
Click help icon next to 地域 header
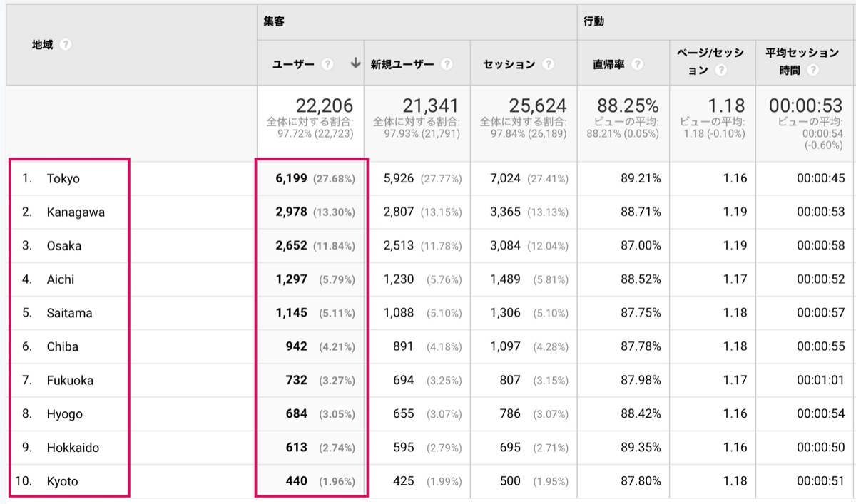66,45
